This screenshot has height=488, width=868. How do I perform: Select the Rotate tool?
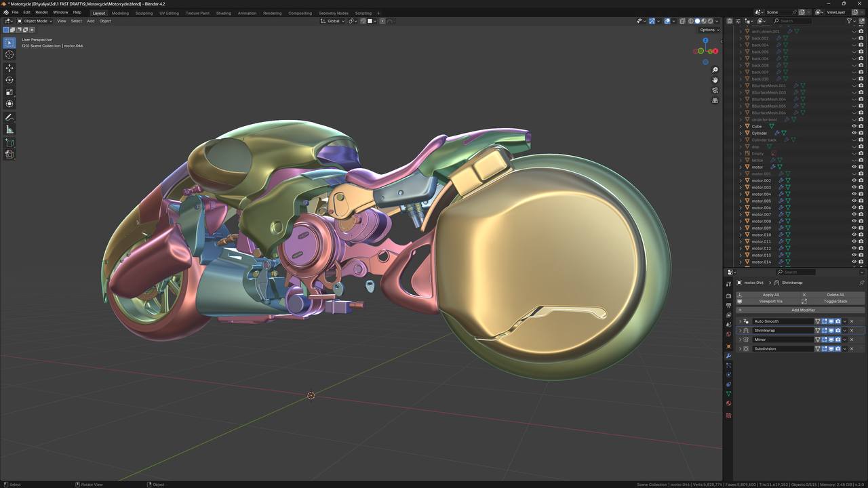coord(9,80)
